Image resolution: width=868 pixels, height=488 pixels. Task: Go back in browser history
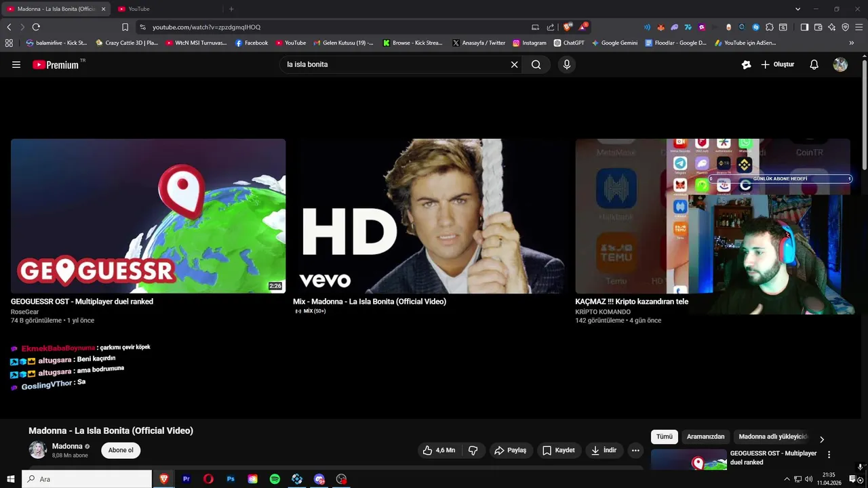pyautogui.click(x=9, y=27)
